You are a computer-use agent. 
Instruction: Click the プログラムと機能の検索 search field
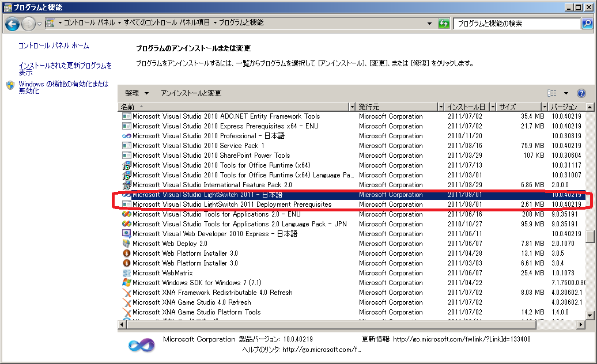point(516,24)
